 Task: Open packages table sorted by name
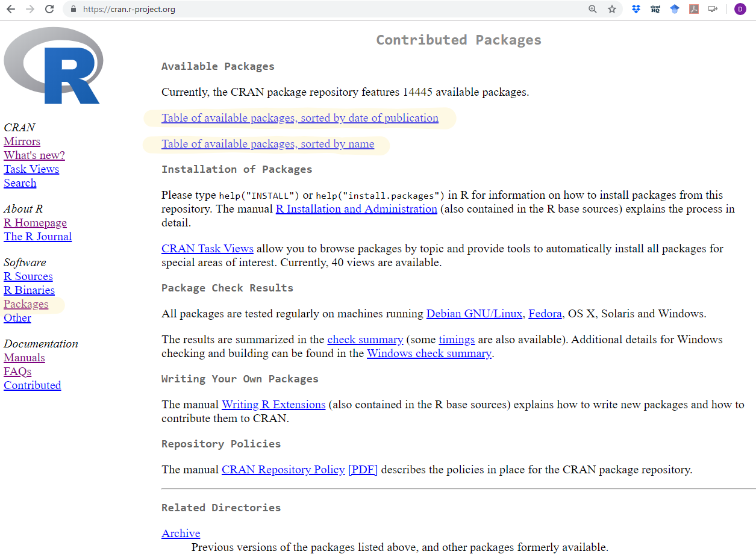click(267, 144)
